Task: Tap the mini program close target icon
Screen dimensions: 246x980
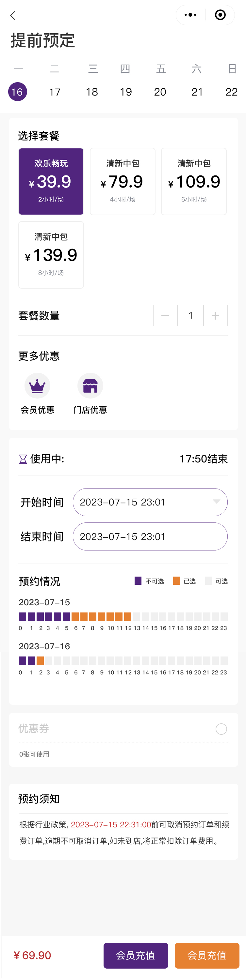Action: (x=220, y=15)
